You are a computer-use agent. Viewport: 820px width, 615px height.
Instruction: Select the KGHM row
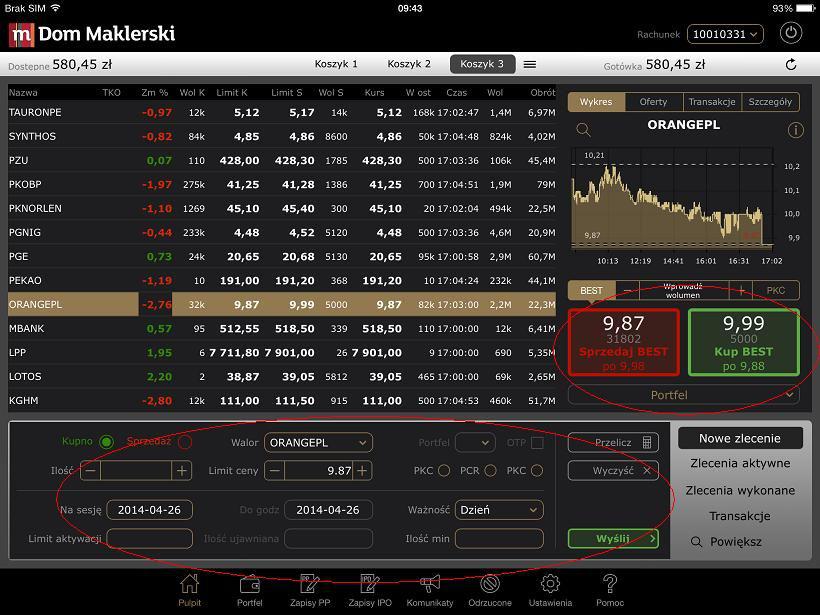(x=282, y=401)
